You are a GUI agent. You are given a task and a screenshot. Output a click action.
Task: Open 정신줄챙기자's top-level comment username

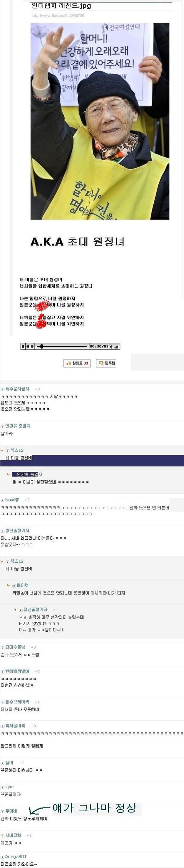[17, 531]
